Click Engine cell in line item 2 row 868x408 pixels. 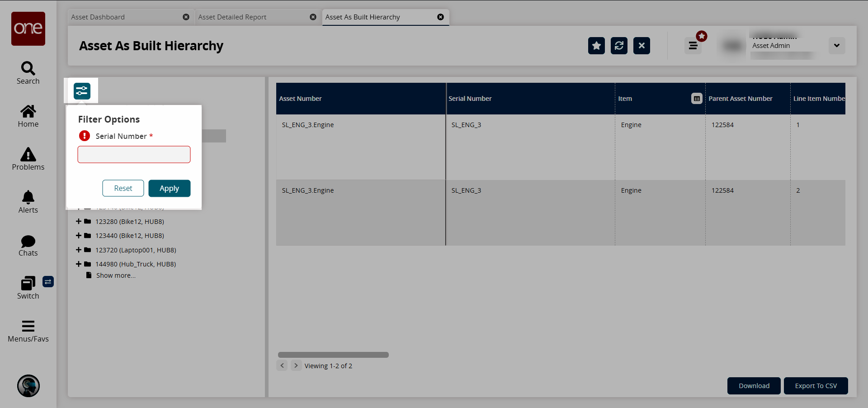pyautogui.click(x=631, y=190)
